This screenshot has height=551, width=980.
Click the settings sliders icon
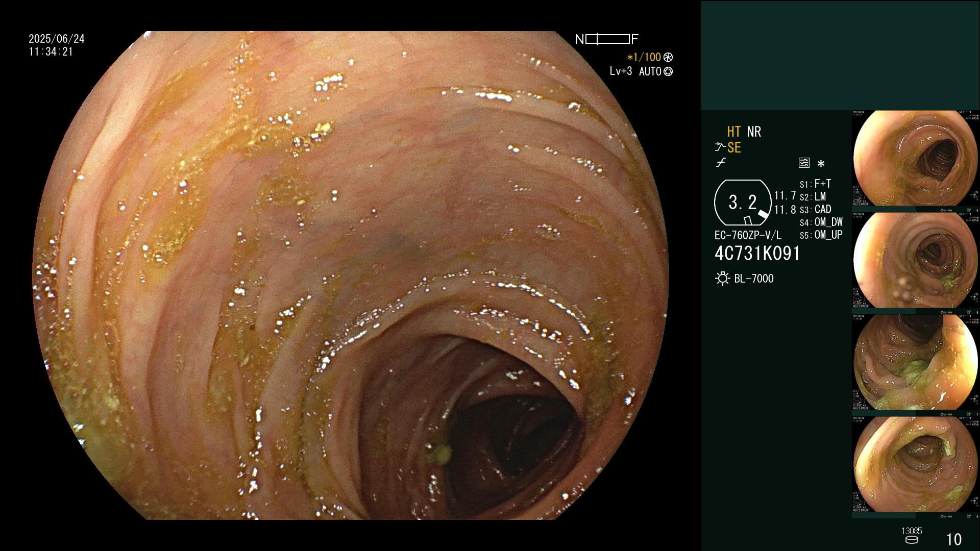pyautogui.click(x=804, y=163)
